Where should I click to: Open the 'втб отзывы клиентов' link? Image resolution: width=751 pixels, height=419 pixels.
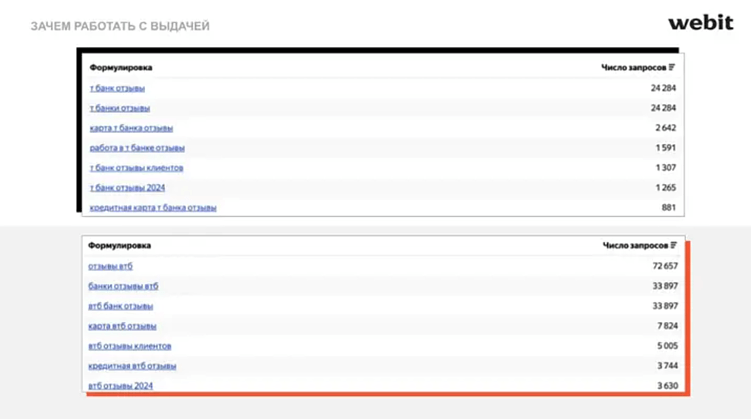click(x=130, y=346)
